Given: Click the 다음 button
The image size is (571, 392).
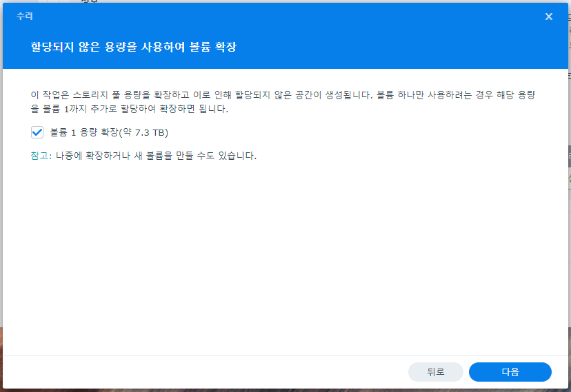Looking at the screenshot, I should point(510,371).
